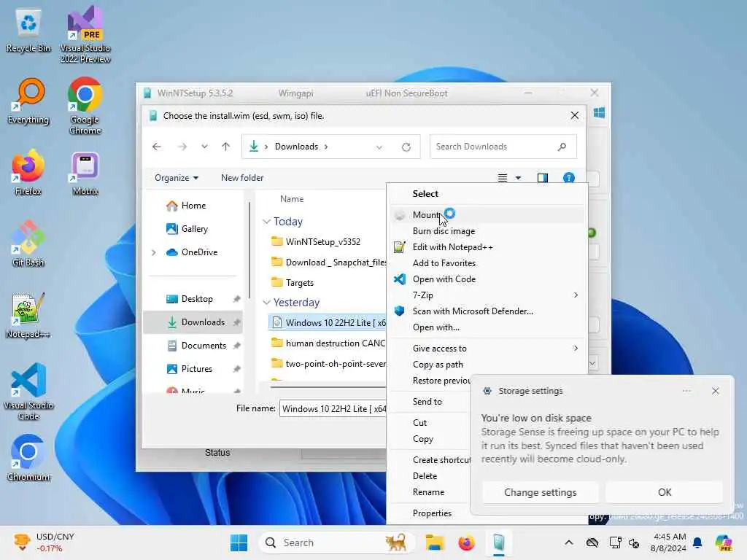747x560 pixels.
Task: Click OK on the low disk space notification
Action: click(x=664, y=492)
